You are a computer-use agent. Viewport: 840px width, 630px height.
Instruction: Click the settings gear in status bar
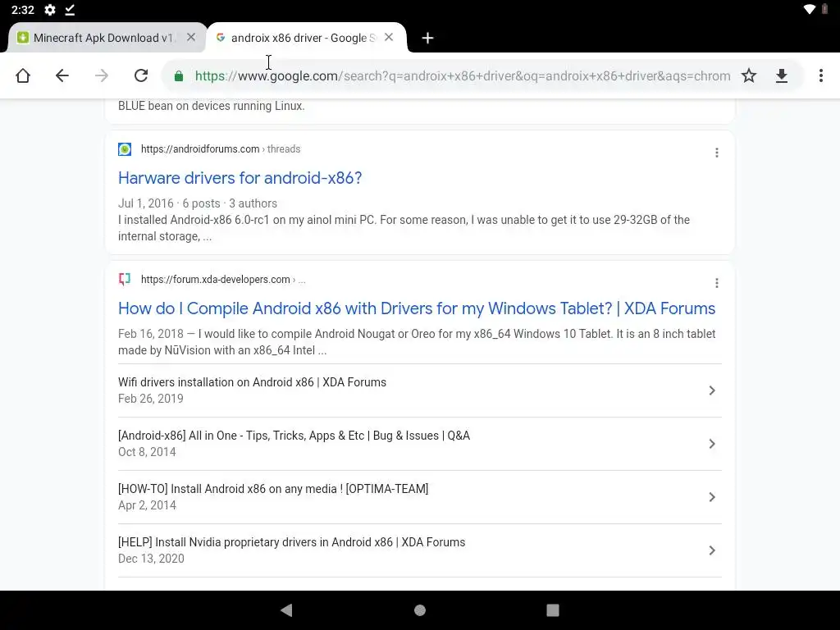[50, 10]
